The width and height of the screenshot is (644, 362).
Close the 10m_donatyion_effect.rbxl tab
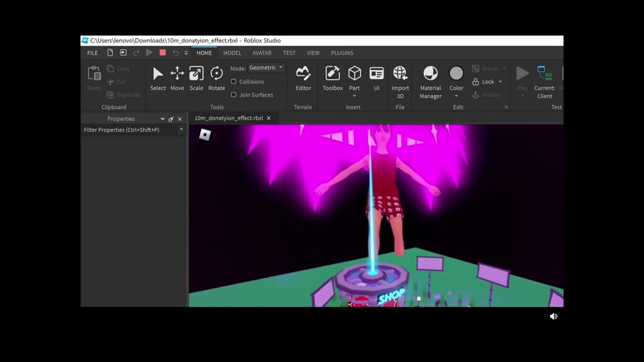(x=269, y=118)
